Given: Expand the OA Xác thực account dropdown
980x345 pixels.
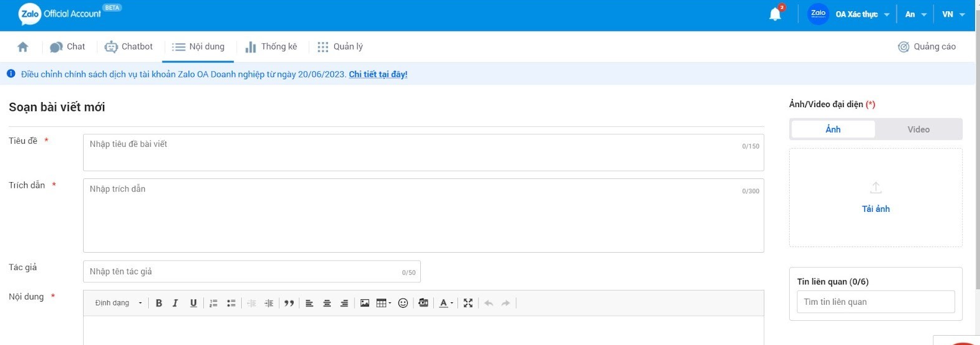Looking at the screenshot, I should click(862, 14).
